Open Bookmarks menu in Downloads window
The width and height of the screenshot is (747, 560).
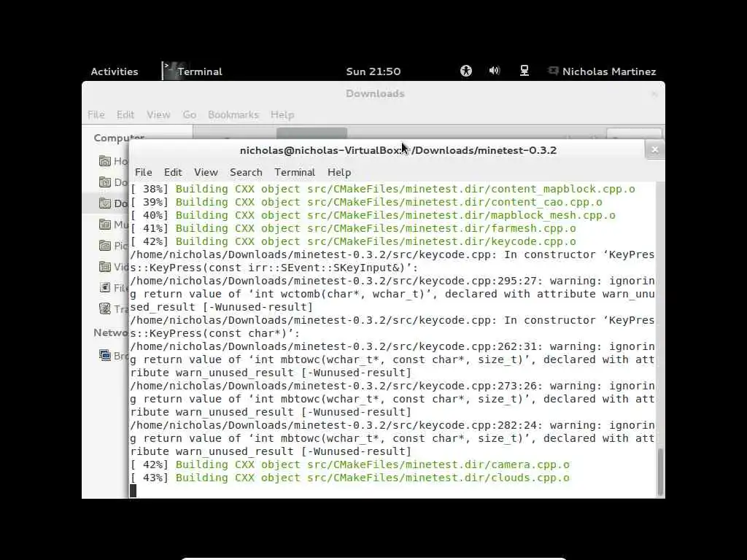(233, 114)
